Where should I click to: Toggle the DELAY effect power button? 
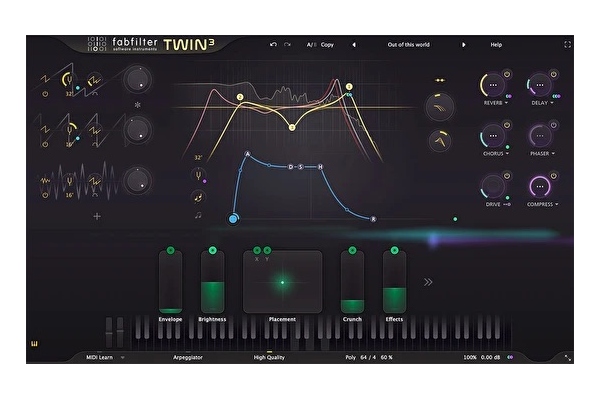[554, 74]
